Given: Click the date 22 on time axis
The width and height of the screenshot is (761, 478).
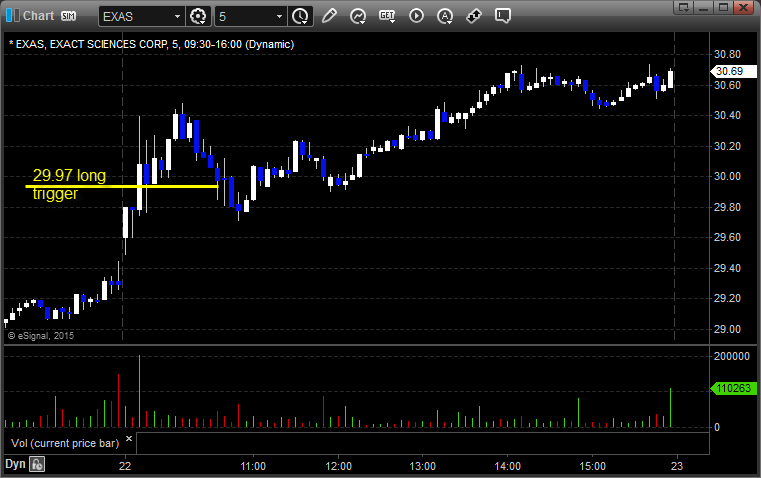Looking at the screenshot, I should 125,466.
